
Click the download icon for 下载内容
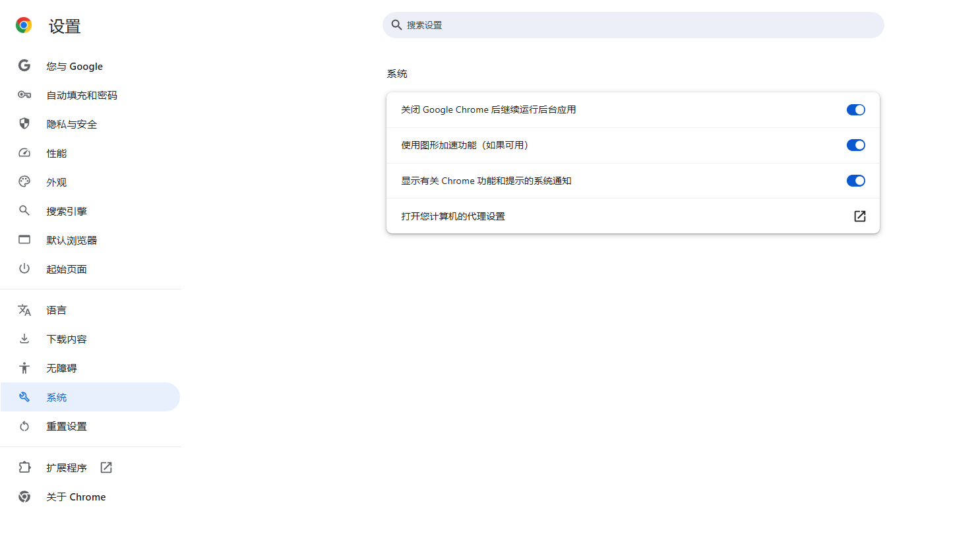pyautogui.click(x=24, y=338)
